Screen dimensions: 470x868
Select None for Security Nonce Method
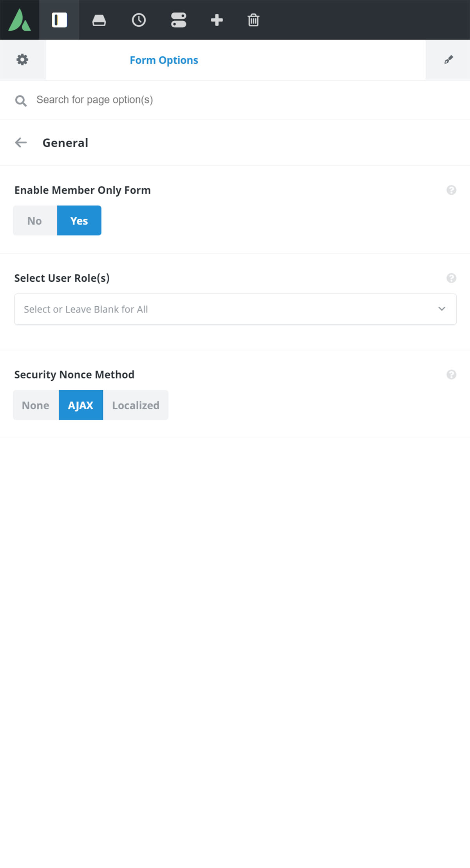(36, 405)
